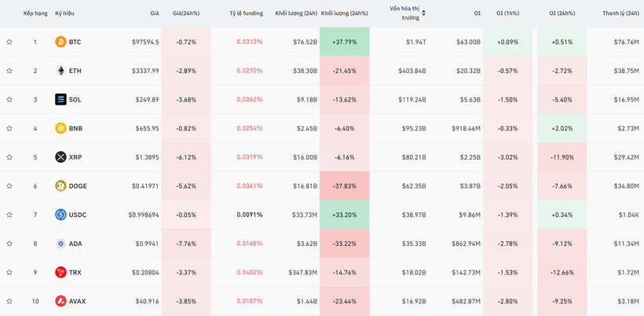Click the ETH coin icon
The width and height of the screenshot is (644, 316).
click(60, 71)
